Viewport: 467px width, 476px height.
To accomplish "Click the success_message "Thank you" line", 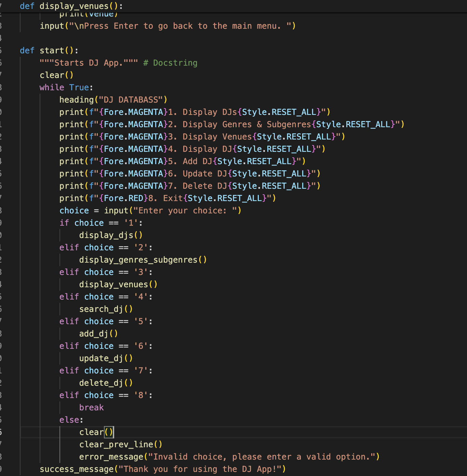I will click(163, 469).
